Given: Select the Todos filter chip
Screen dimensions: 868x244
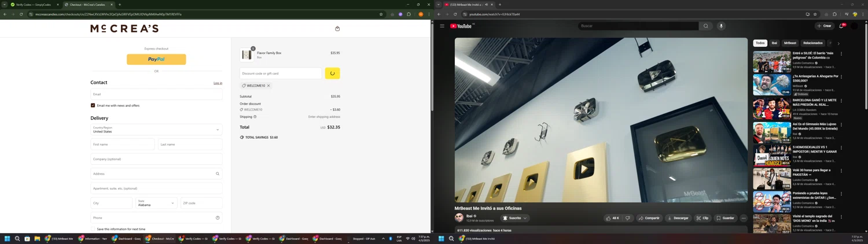Looking at the screenshot, I should tap(760, 43).
